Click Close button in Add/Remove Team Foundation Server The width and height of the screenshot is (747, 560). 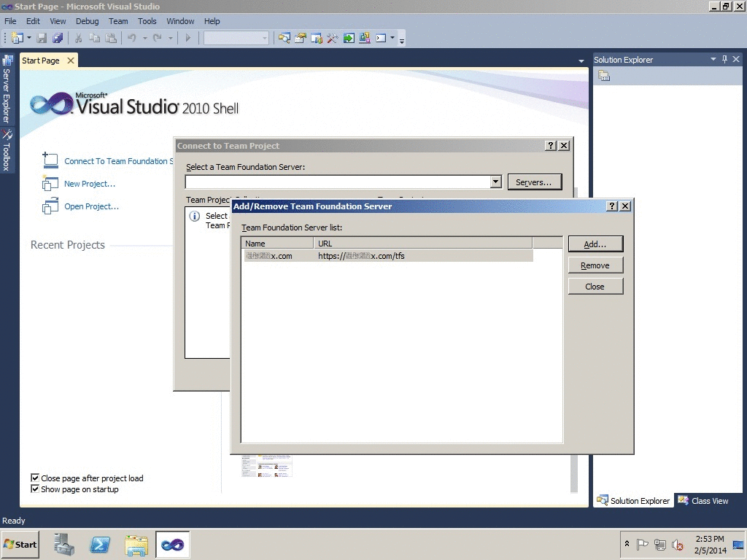[x=595, y=286]
